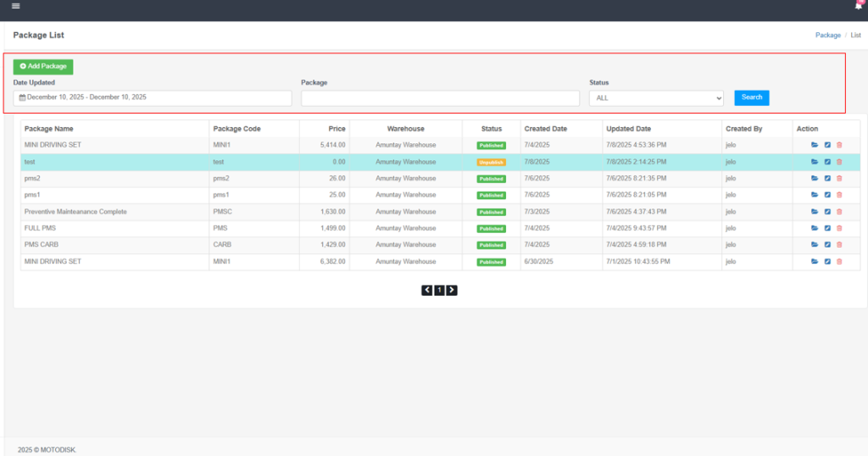Click the green Add Package button
The height and width of the screenshot is (456, 868).
(43, 66)
